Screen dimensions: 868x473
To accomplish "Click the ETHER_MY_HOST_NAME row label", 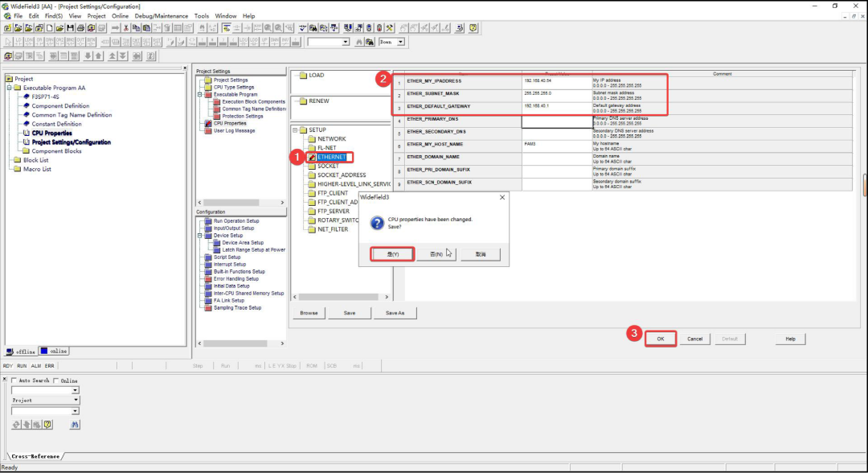I will [435, 144].
